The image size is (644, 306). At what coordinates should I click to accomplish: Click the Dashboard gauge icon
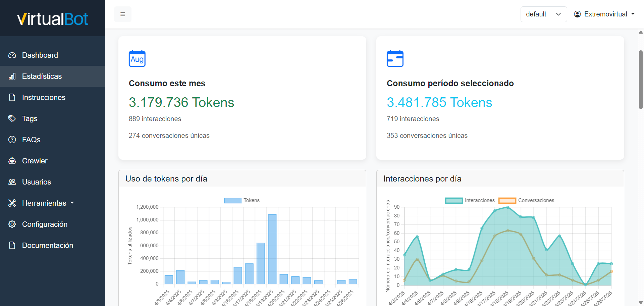(x=12, y=55)
